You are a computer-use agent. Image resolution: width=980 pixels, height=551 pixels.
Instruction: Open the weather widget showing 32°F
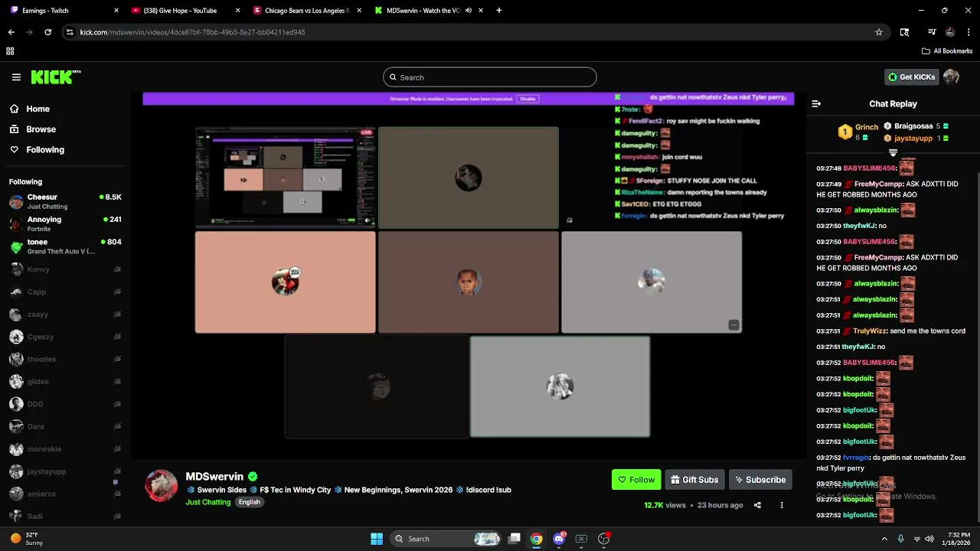click(x=27, y=539)
